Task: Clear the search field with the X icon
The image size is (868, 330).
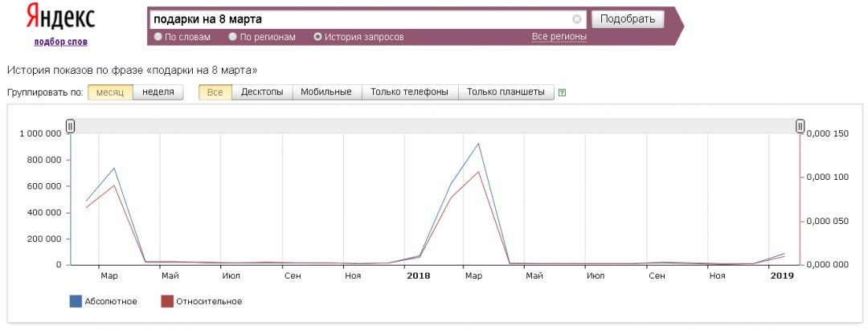Action: 576,19
